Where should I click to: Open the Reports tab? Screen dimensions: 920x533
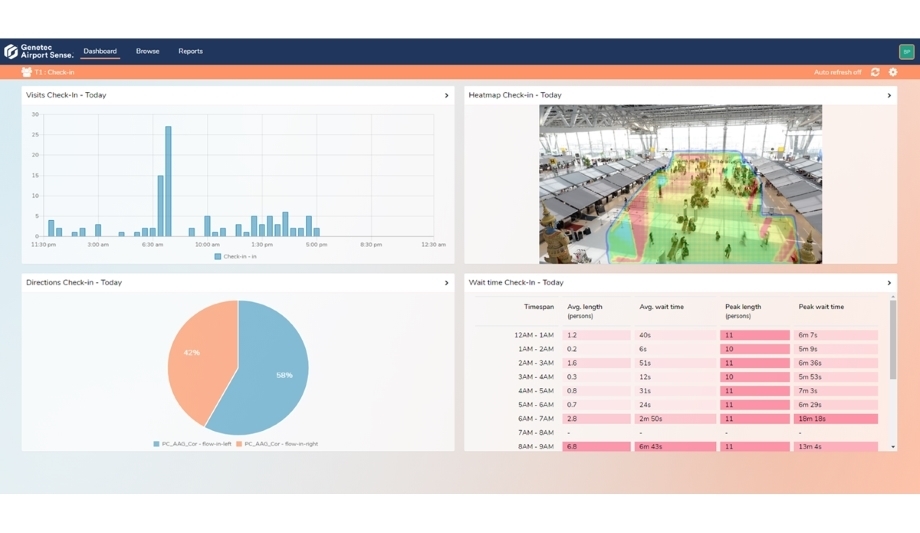tap(190, 51)
